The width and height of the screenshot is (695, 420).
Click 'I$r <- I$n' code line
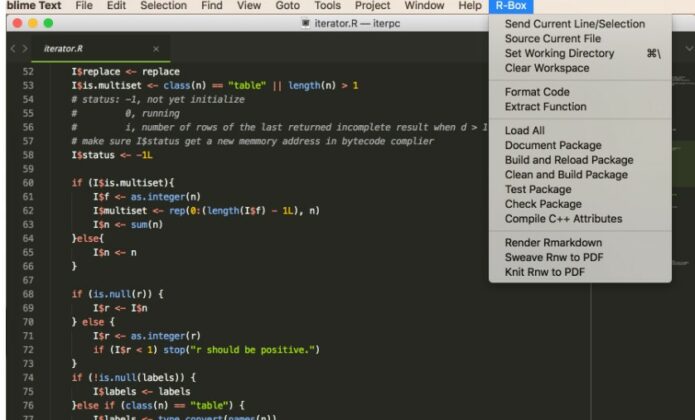click(120, 308)
